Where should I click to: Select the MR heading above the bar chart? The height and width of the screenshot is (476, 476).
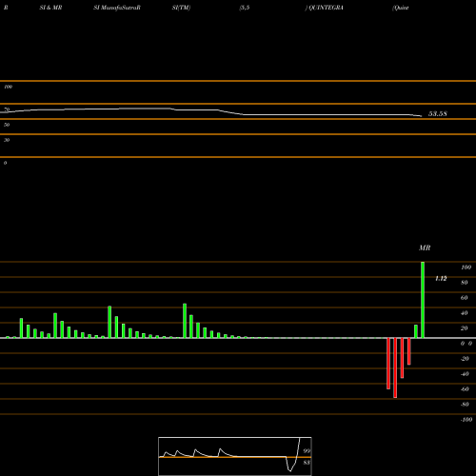coord(425,248)
